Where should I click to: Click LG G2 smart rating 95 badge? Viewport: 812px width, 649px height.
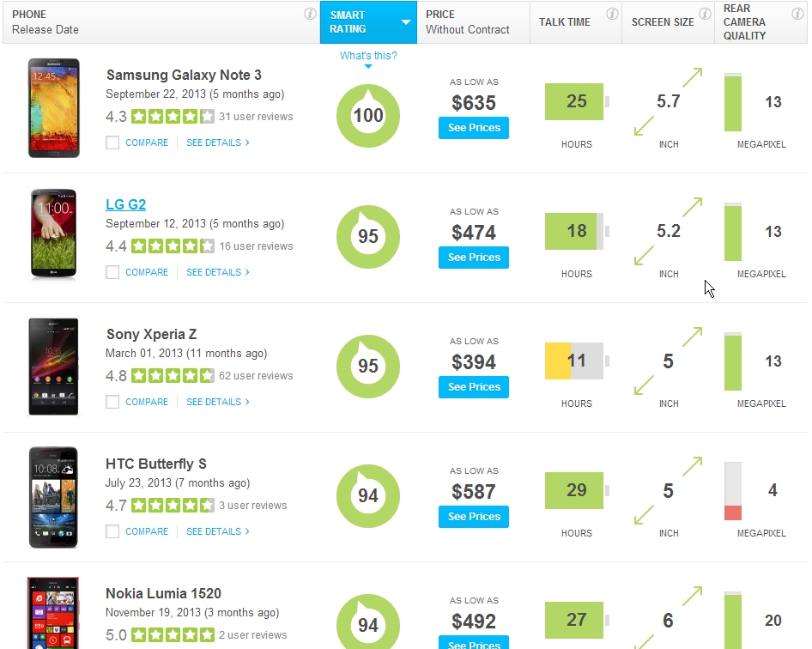click(368, 236)
